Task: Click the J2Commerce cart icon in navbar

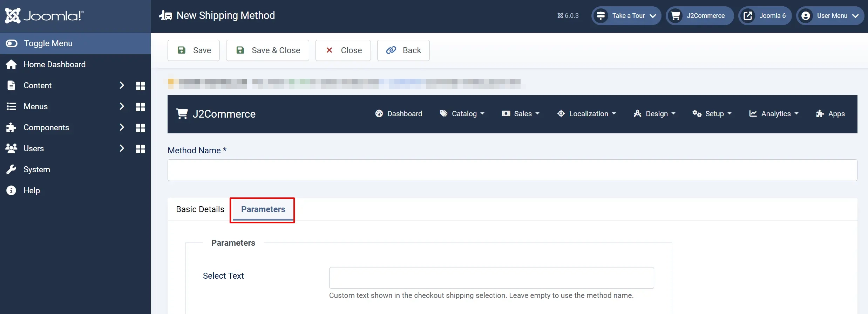Action: (182, 114)
